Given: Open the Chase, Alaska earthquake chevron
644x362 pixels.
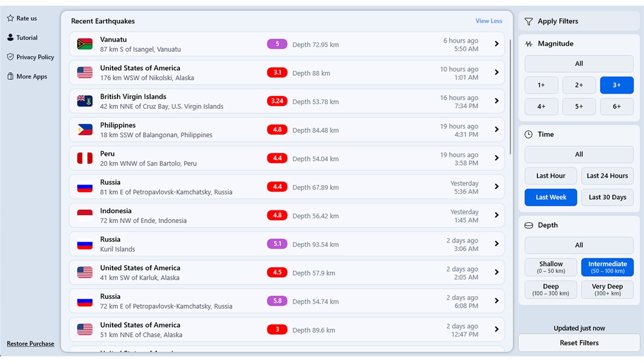Looking at the screenshot, I should (497, 329).
